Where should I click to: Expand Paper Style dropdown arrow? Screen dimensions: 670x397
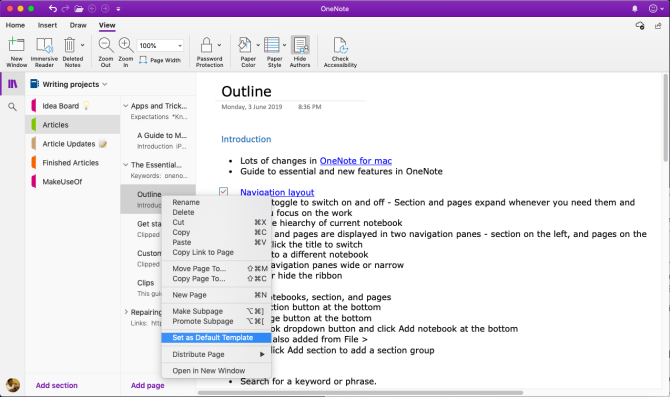tap(284, 45)
